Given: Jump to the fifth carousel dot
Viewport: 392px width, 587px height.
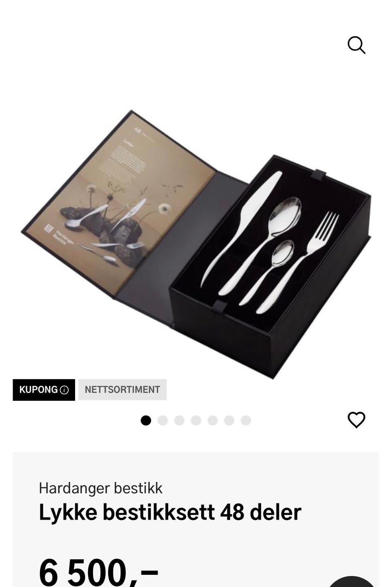Looking at the screenshot, I should (x=212, y=420).
